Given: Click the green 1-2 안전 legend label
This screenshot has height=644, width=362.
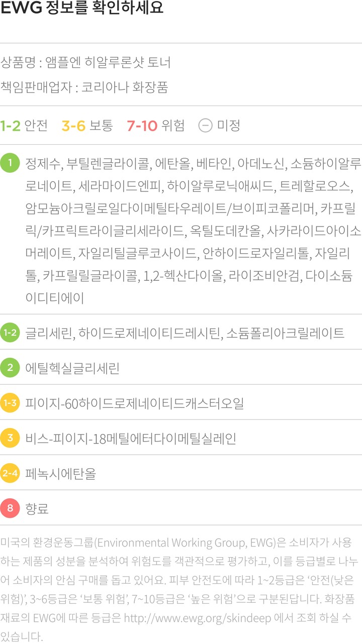Looking at the screenshot, I should pos(24,125).
